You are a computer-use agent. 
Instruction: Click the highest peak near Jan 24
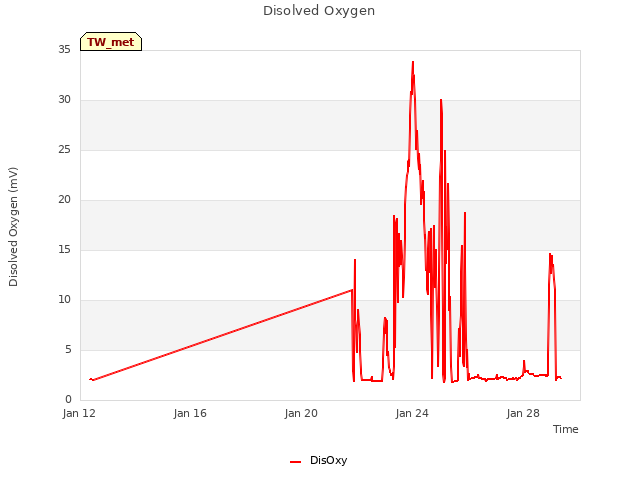pos(413,62)
